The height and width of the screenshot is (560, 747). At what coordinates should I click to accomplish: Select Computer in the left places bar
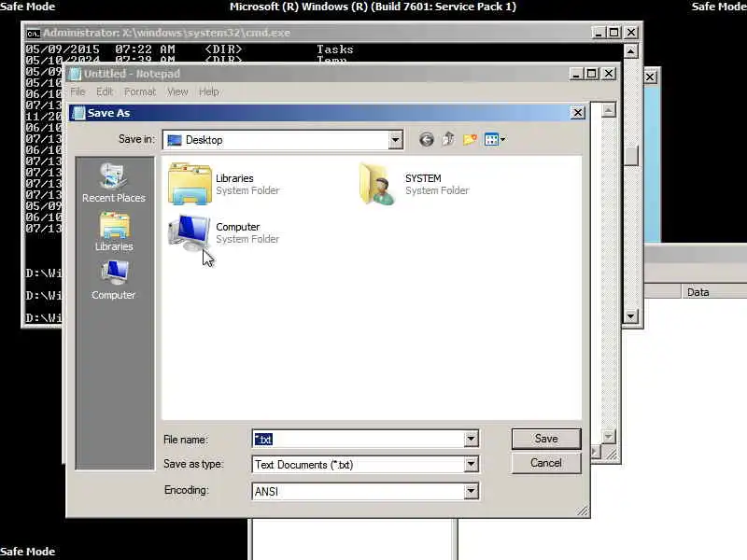tap(113, 280)
